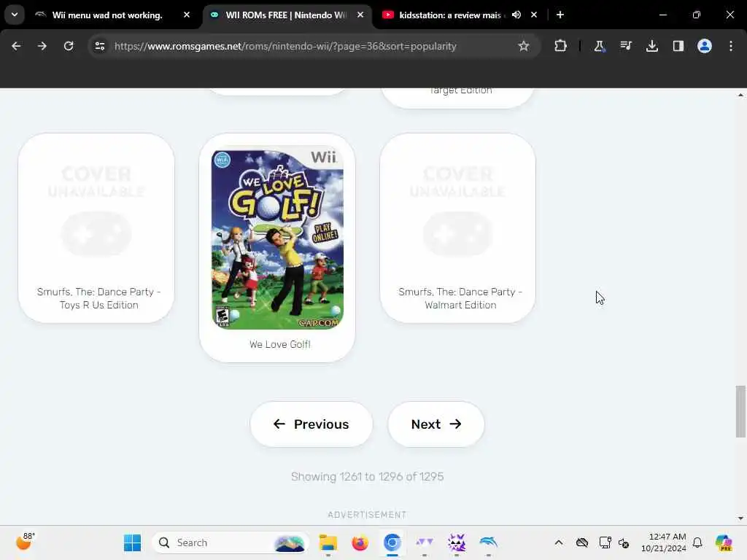The height and width of the screenshot is (560, 747).
Task: Open the purple arrows app on taskbar
Action: click(x=424, y=542)
